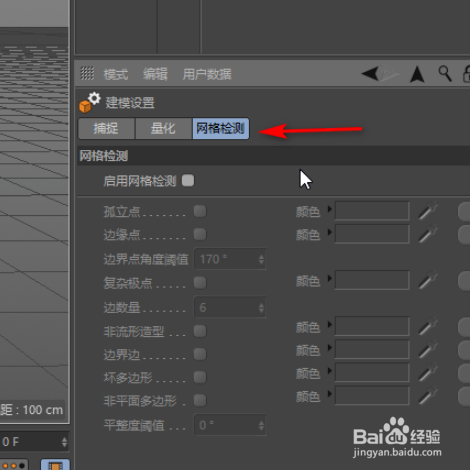
Task: Toggle the 复杂极点 checkbox
Action: pyautogui.click(x=200, y=283)
